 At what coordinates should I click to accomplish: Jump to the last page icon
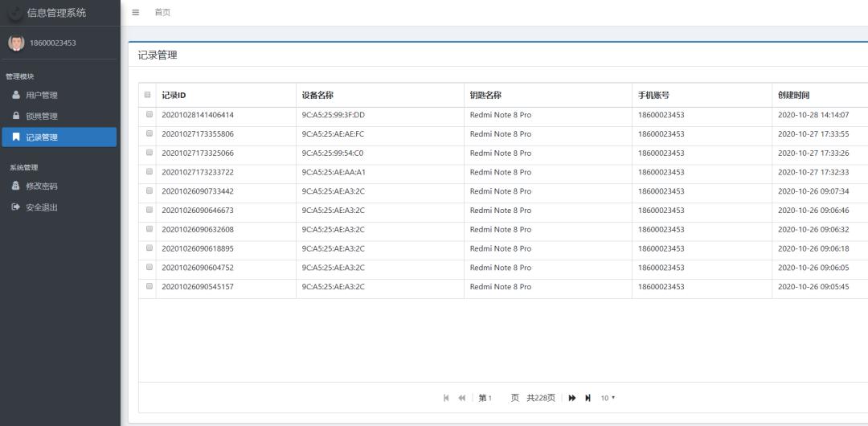[x=588, y=398]
